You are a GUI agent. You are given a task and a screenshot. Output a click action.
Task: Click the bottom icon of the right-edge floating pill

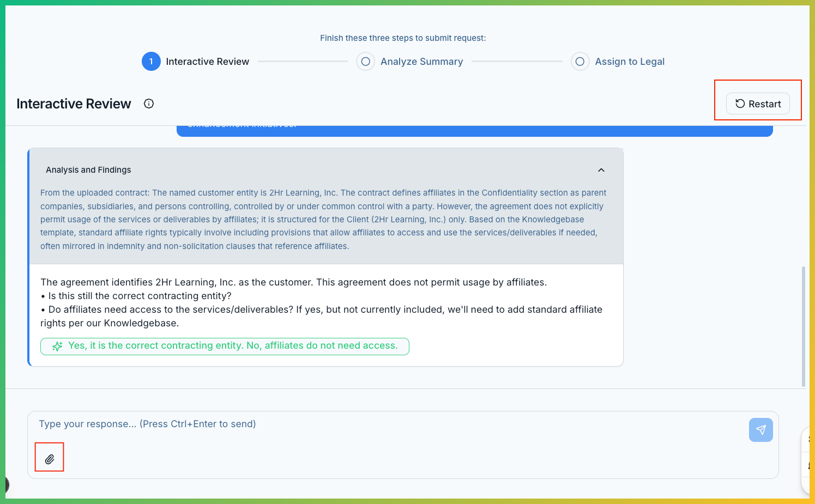811,466
